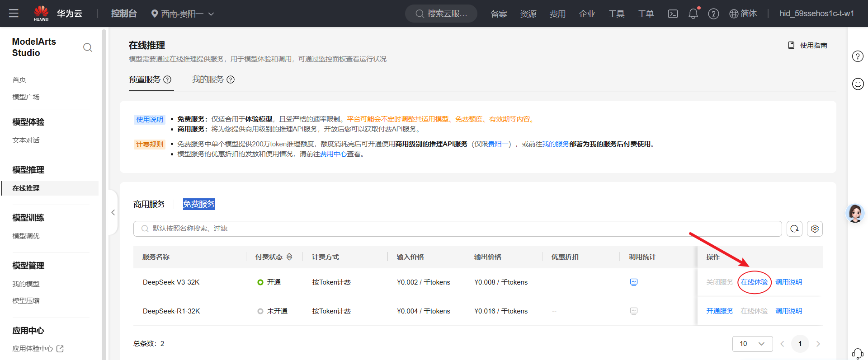
Task: Open 模型广场 in sidebar
Action: [x=26, y=97]
